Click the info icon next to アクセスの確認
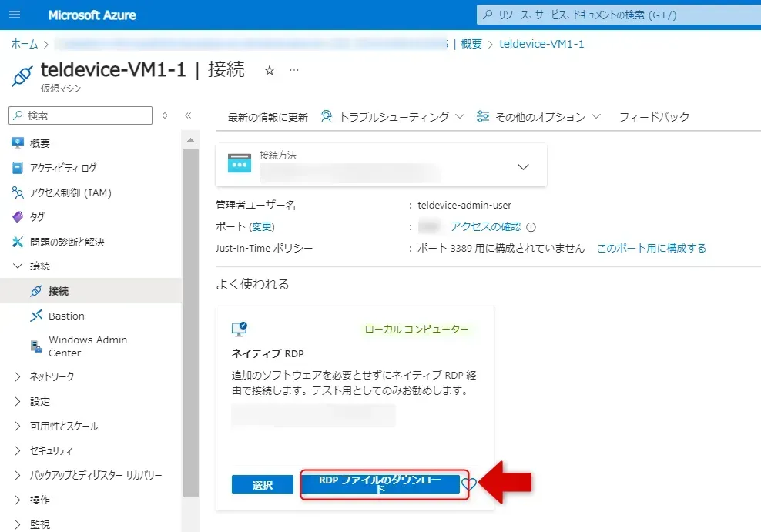 (x=531, y=227)
